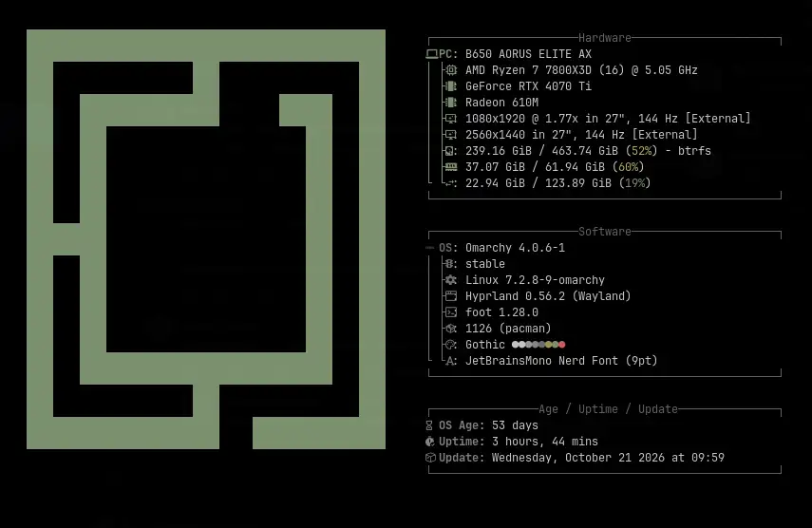
Task: Select 'GeForce RTX 4070 Ti' text
Action: (528, 86)
